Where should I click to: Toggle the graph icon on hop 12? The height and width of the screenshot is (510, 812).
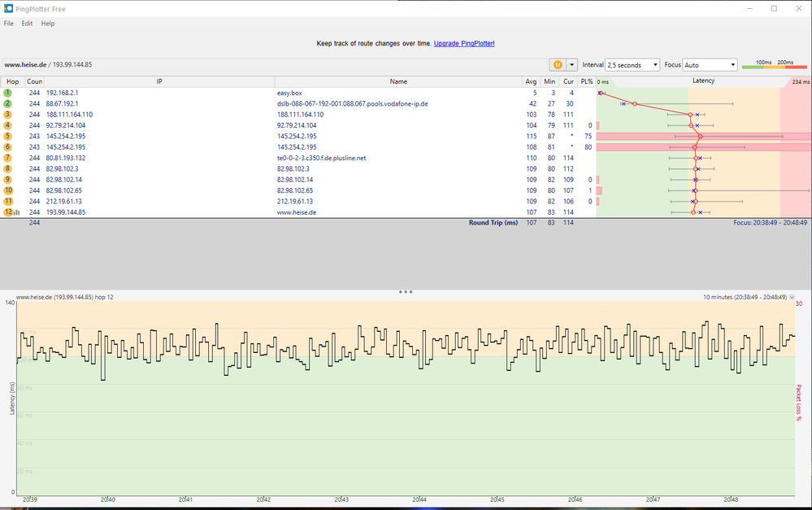(x=17, y=212)
